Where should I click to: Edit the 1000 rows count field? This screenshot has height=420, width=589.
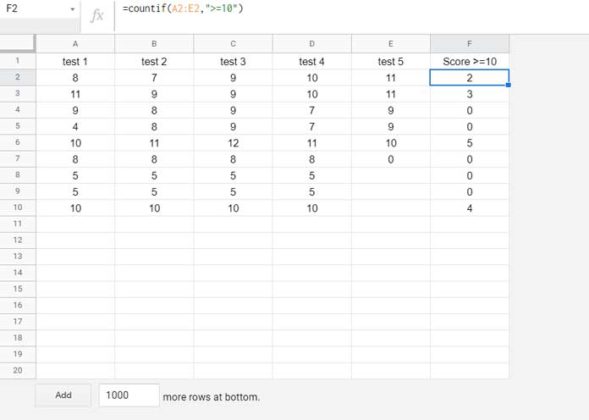(x=129, y=395)
